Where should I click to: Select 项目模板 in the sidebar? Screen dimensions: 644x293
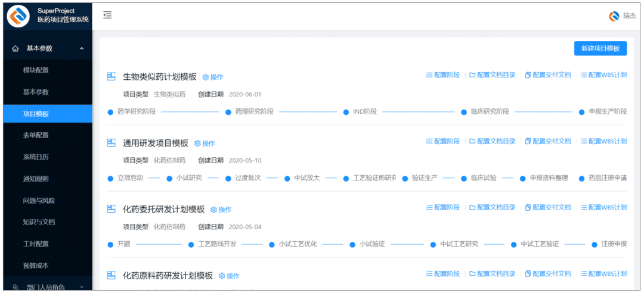click(x=48, y=114)
